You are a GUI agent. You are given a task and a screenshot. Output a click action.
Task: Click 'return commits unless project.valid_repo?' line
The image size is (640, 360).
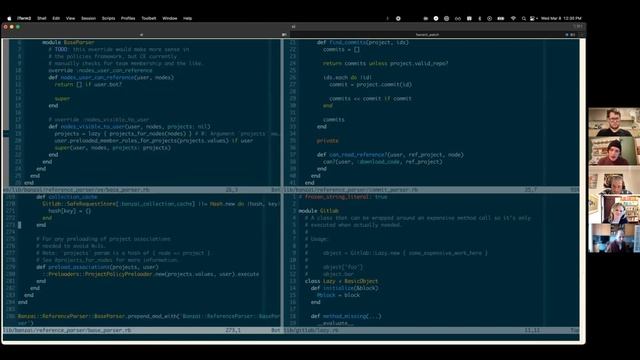pos(385,64)
